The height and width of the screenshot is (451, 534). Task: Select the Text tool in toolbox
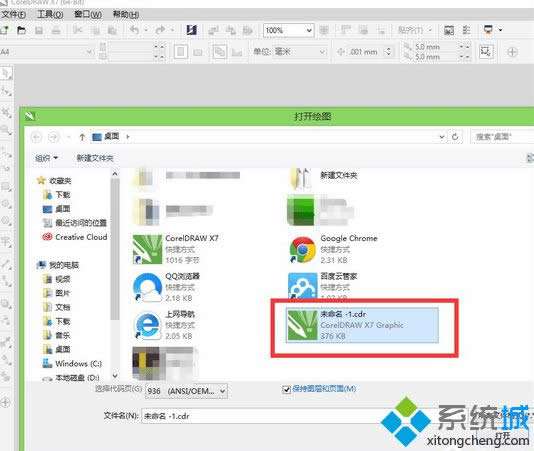click(6, 242)
